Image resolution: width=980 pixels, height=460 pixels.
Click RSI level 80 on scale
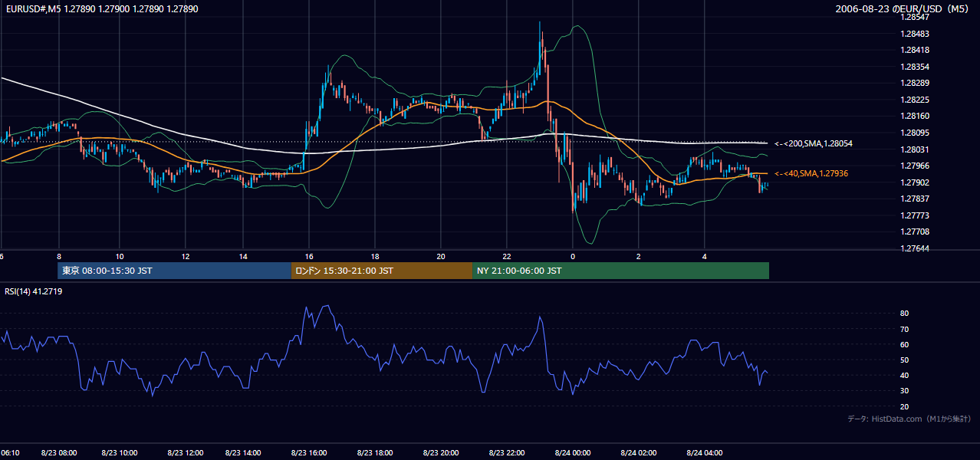905,314
